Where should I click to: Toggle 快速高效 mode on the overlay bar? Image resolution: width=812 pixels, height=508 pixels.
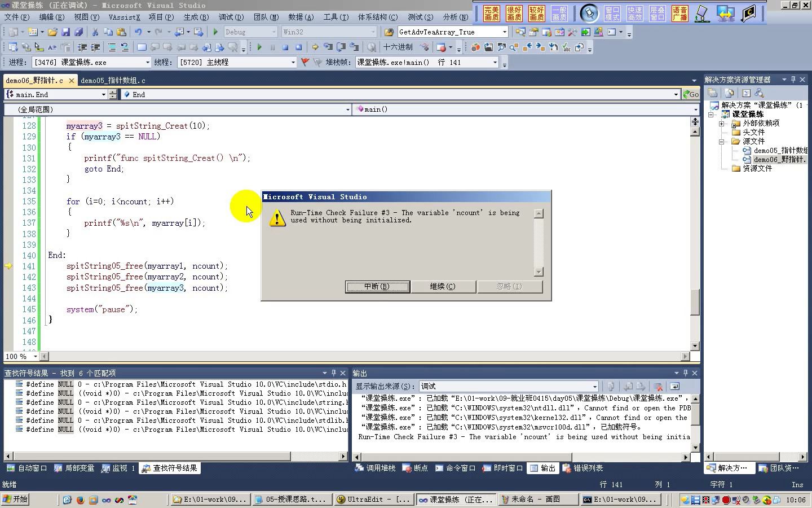(x=635, y=14)
